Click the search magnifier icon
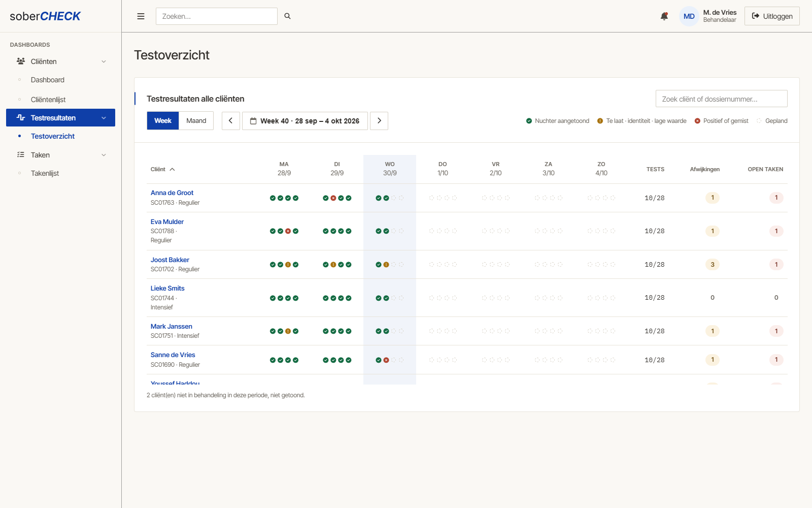812x508 pixels. [287, 16]
